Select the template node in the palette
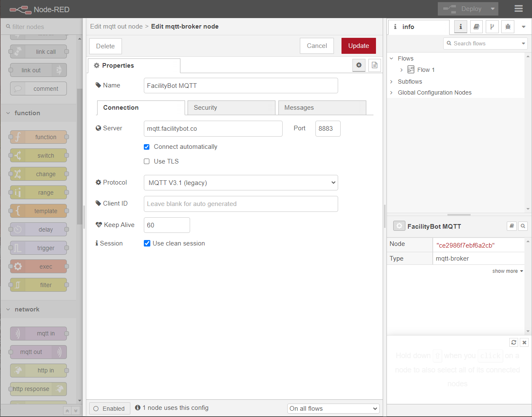532x417 pixels. pos(39,211)
